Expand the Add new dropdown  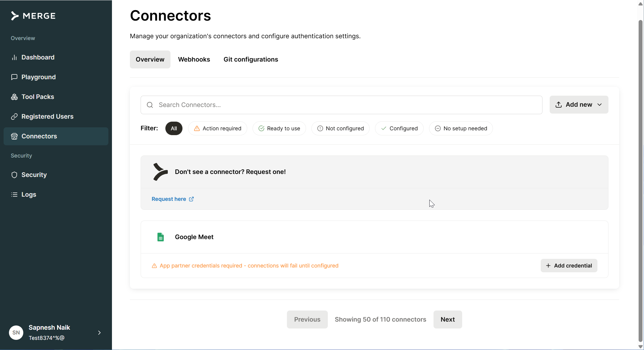[579, 105]
